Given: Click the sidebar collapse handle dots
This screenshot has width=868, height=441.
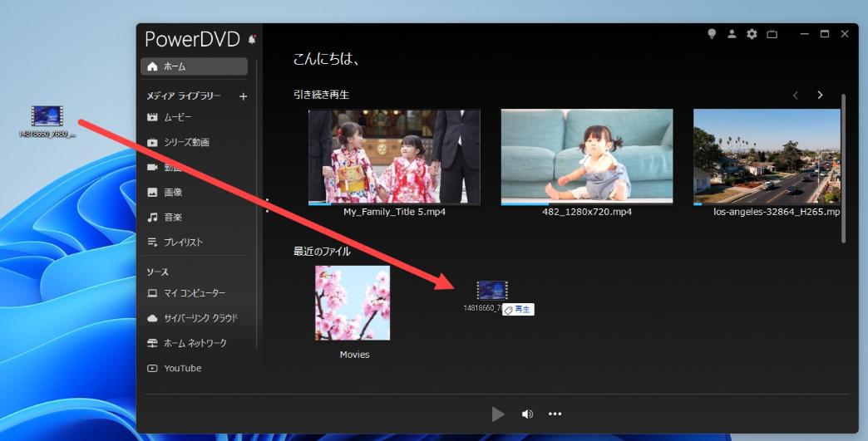Looking at the screenshot, I should pos(269,206).
